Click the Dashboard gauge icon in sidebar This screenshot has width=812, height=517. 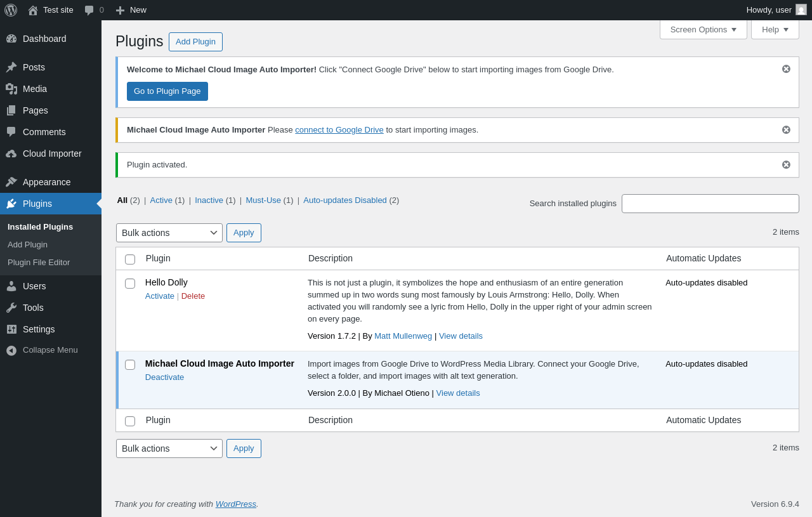click(11, 39)
